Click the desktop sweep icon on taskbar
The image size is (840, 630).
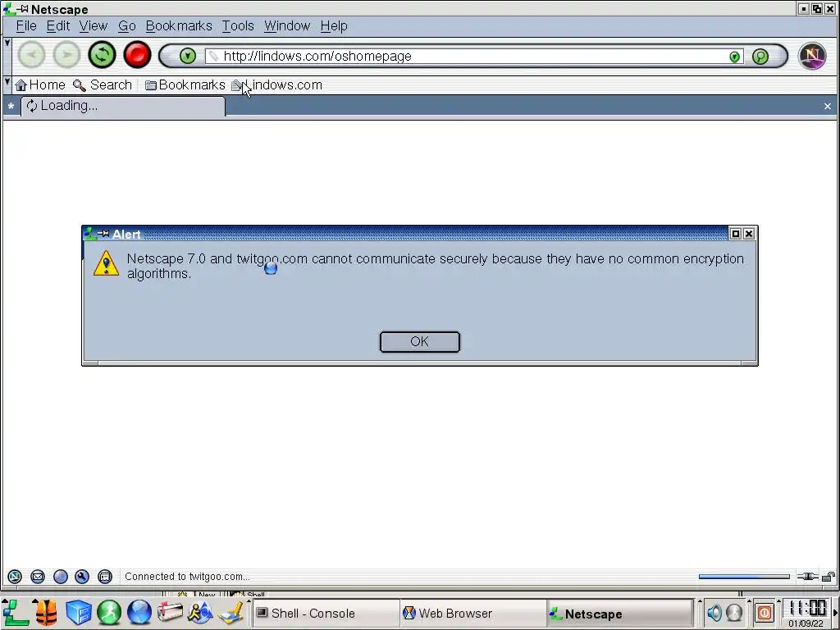point(231,612)
